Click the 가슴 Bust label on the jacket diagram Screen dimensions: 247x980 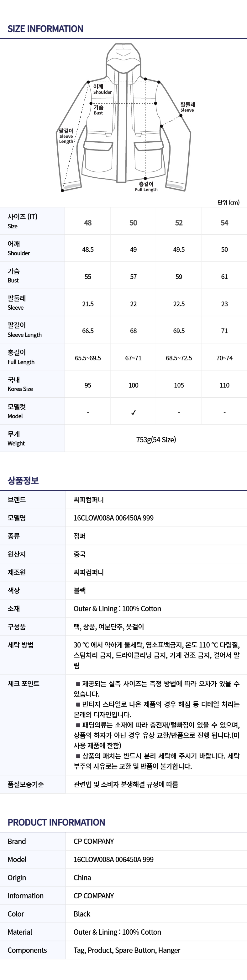[98, 110]
